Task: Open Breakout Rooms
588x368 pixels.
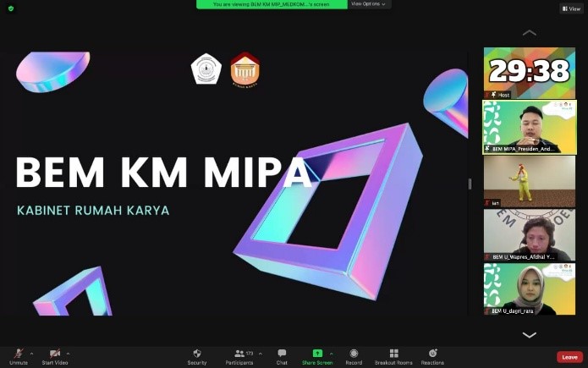Action: click(x=393, y=354)
